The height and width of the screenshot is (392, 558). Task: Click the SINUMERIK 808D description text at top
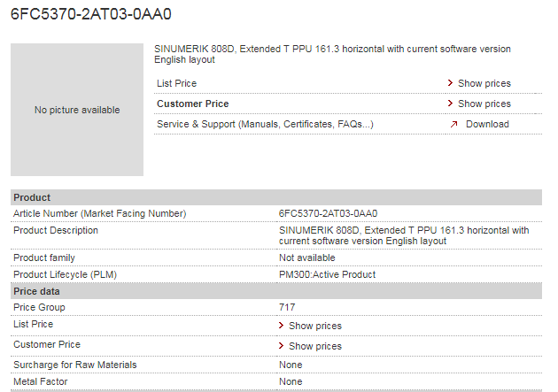[x=332, y=54]
